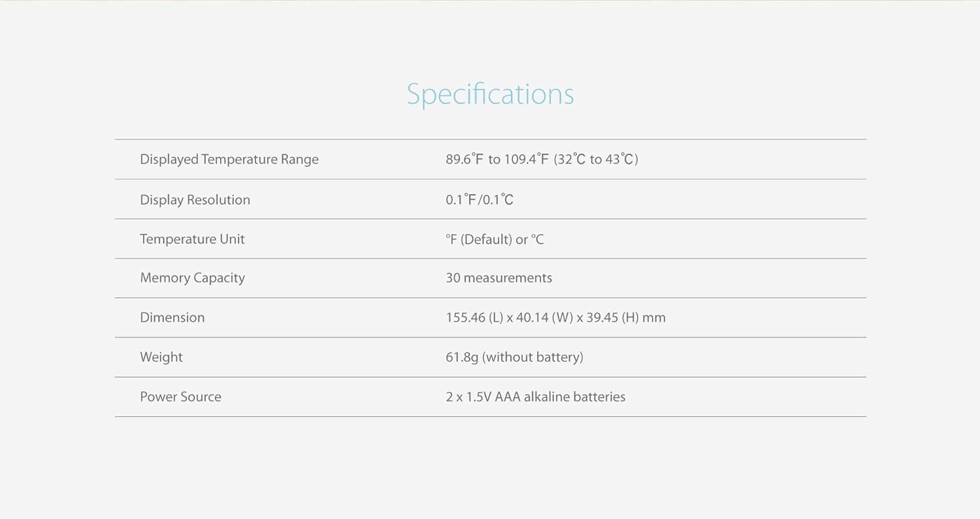Select the Displayed Temperature Range label
This screenshot has width=980, height=519.
click(229, 159)
